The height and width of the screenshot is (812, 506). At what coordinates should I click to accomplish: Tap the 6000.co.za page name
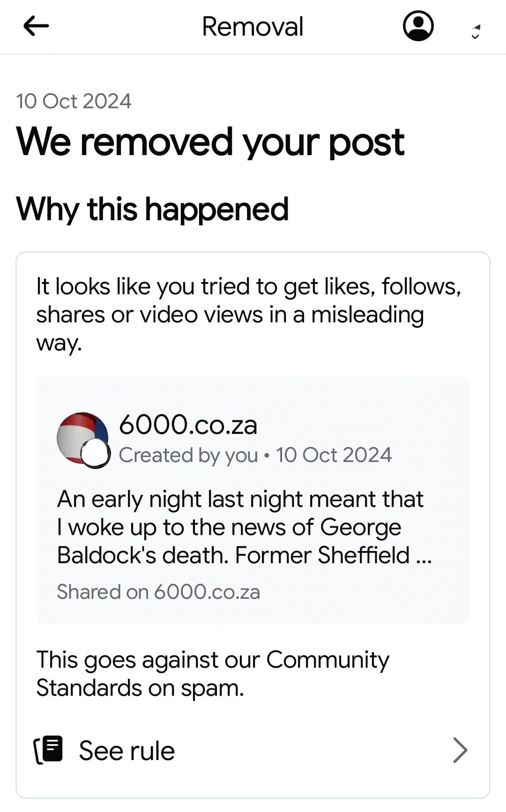(x=188, y=425)
